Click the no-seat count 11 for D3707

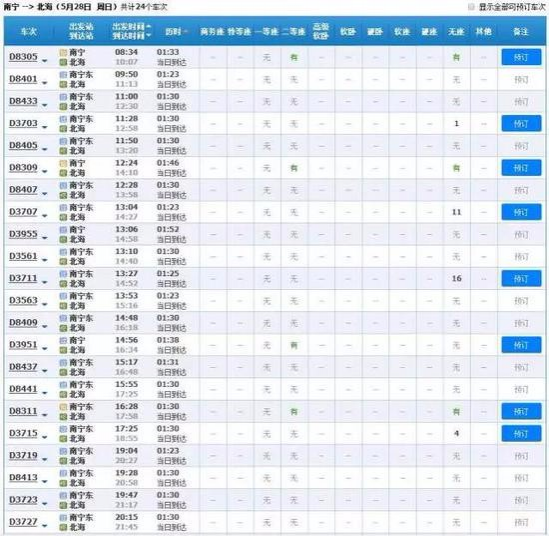click(456, 212)
